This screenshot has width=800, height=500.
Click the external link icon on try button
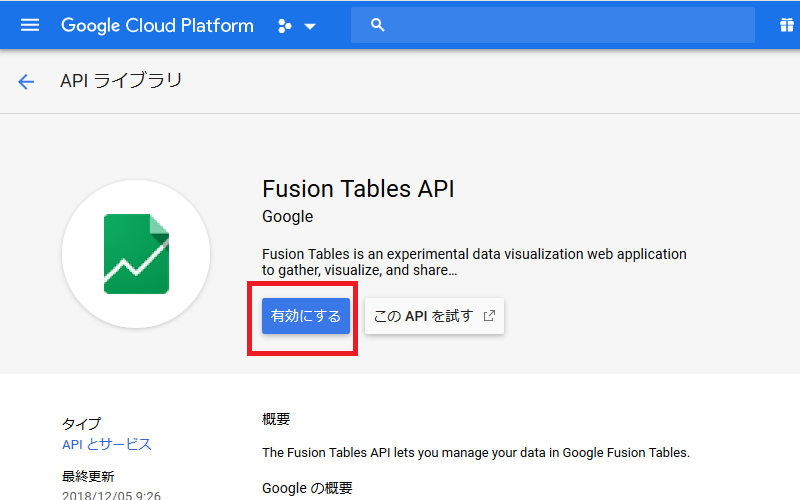(489, 316)
